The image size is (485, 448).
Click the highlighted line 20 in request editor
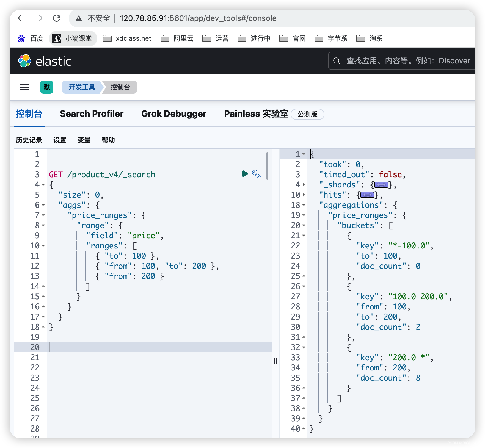pyautogui.click(x=143, y=347)
